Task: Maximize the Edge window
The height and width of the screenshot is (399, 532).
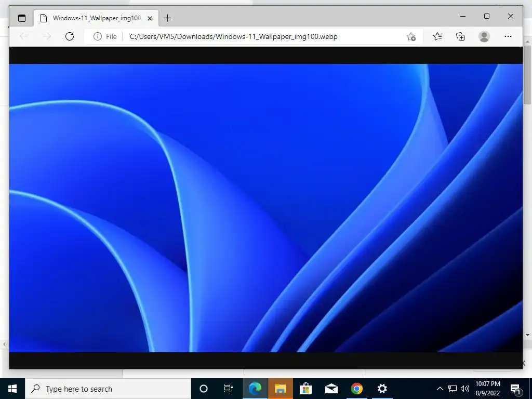Action: (x=486, y=16)
